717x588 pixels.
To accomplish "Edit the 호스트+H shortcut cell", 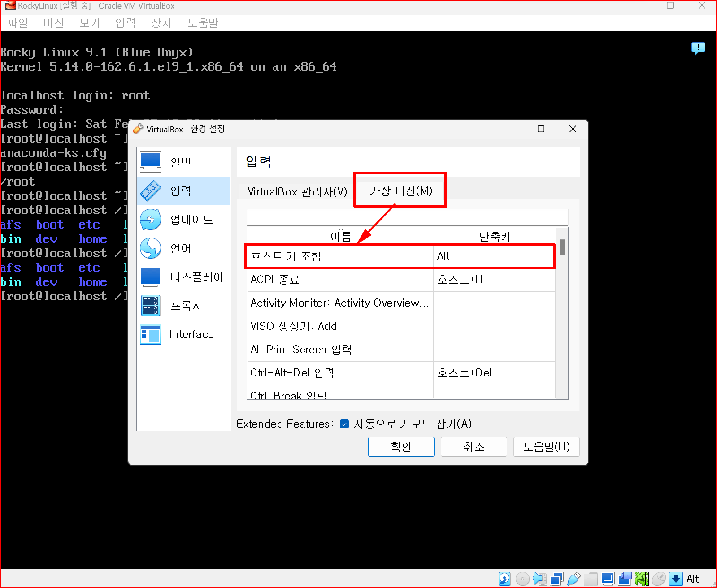I will coord(495,280).
